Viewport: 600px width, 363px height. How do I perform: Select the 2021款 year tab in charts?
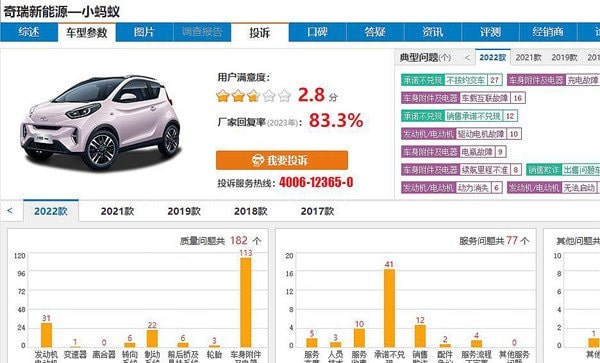pyautogui.click(x=117, y=211)
